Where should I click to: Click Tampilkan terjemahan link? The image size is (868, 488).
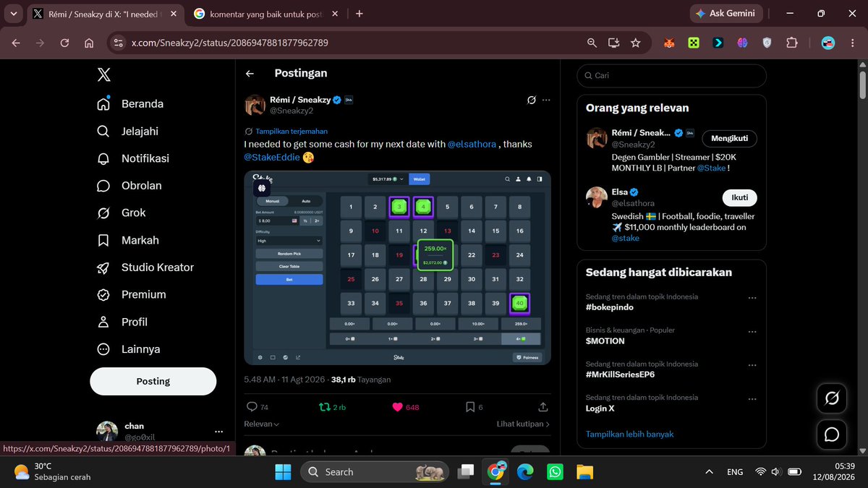292,132
